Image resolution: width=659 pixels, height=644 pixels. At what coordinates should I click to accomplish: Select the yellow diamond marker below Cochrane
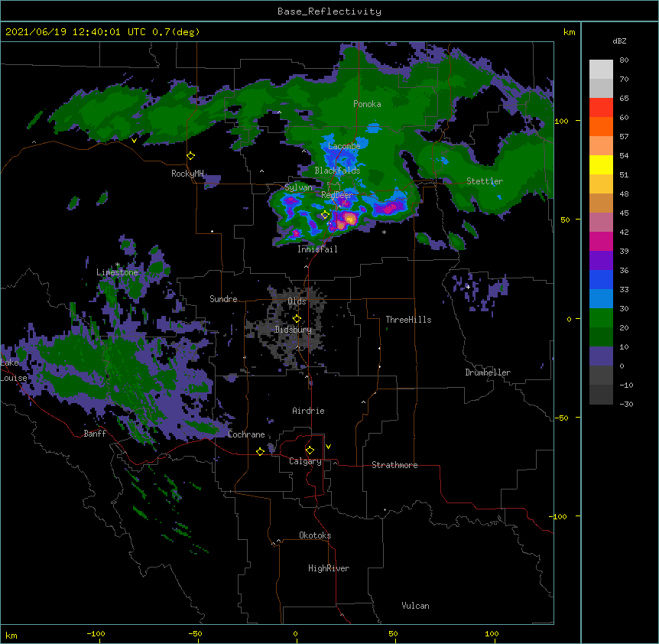(260, 451)
